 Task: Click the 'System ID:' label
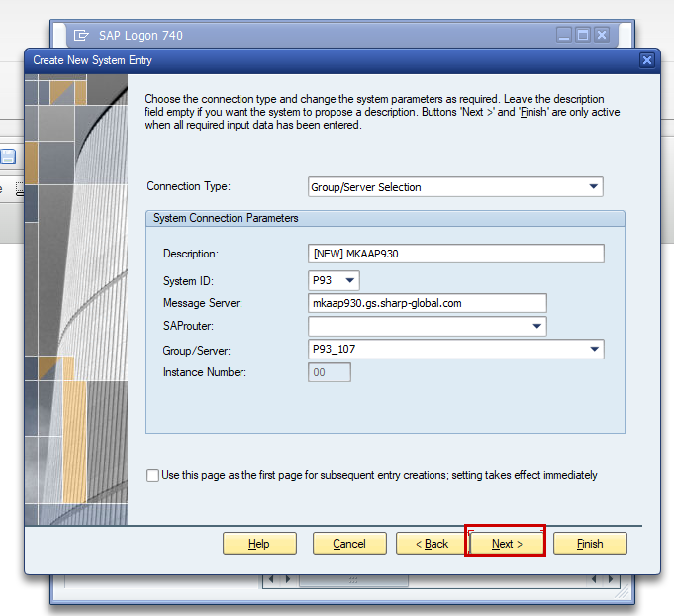coord(188,281)
